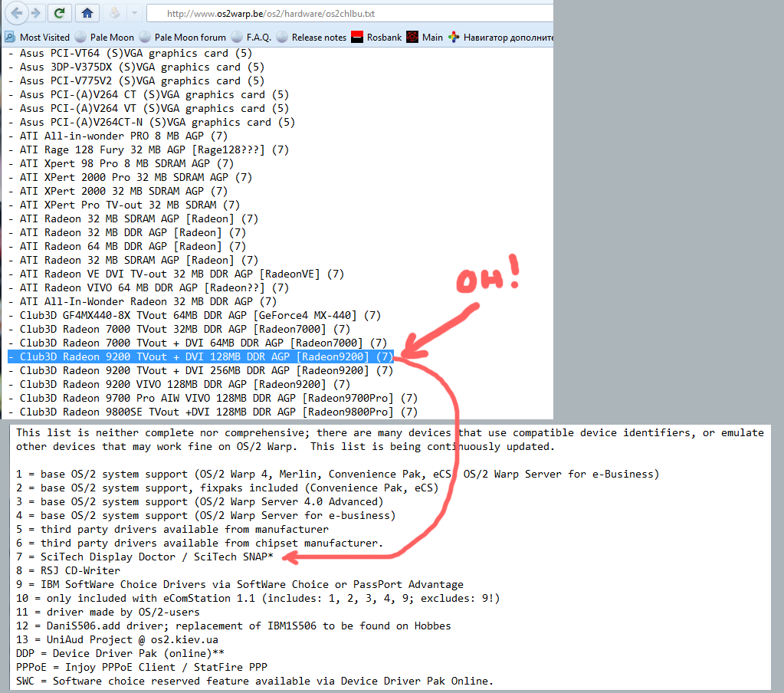Click line 'Asus PCI-(A)V264 CT (S)VGA graphics card'
This screenshot has width=784, height=693.
(149, 94)
